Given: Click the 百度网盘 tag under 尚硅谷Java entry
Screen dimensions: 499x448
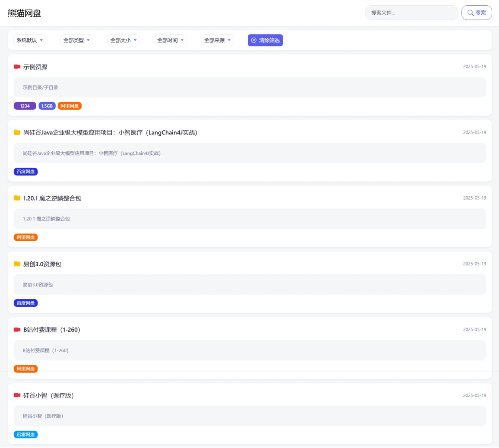Looking at the screenshot, I should click(26, 172).
